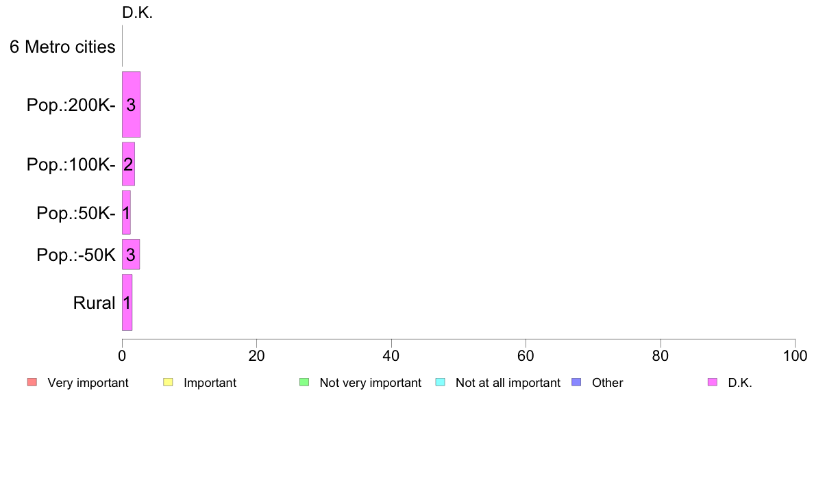Click the Important yellow legend swatch

tap(168, 383)
